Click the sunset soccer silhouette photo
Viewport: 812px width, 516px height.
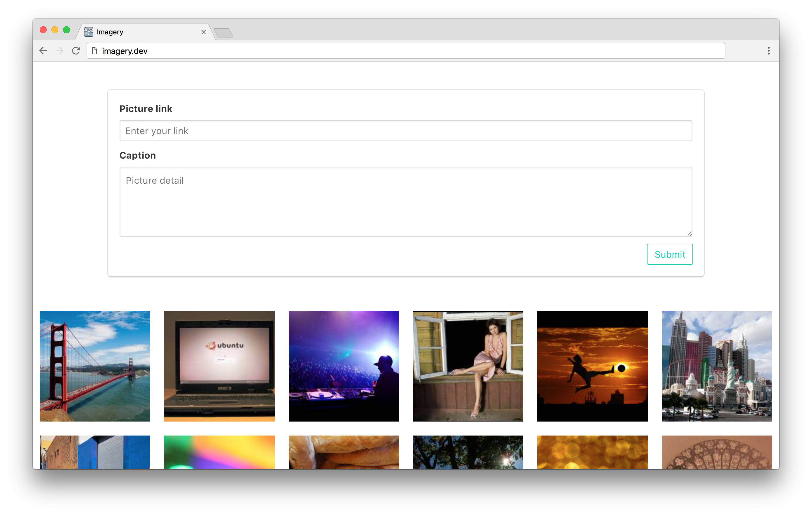point(592,366)
